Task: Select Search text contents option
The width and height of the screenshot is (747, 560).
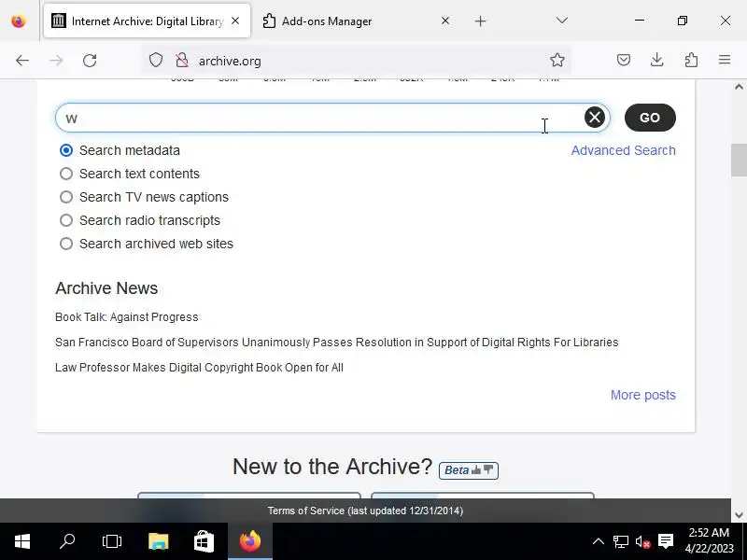Action: pos(66,174)
